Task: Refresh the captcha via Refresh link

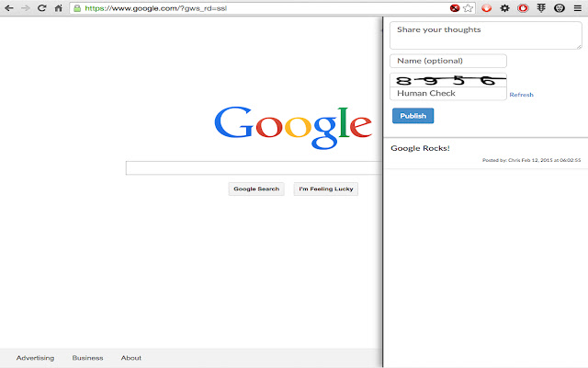Action: click(521, 95)
